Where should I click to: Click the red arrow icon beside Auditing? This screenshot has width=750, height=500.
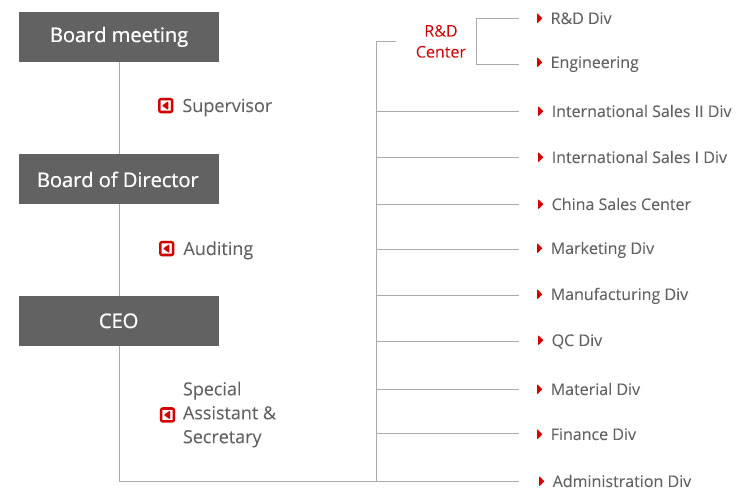[166, 249]
